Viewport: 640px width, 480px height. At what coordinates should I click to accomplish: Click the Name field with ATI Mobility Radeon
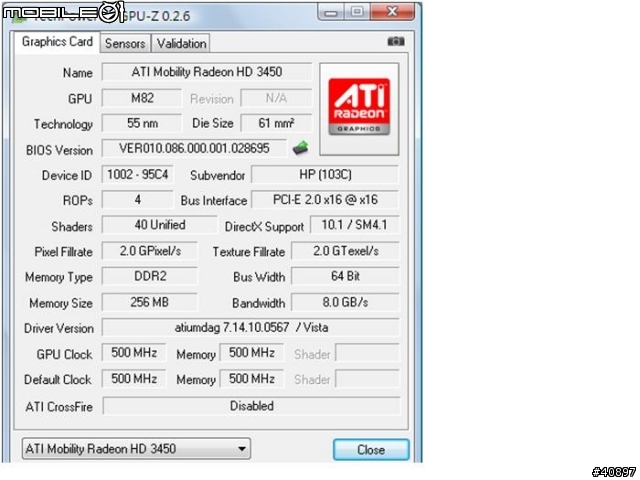(x=207, y=72)
